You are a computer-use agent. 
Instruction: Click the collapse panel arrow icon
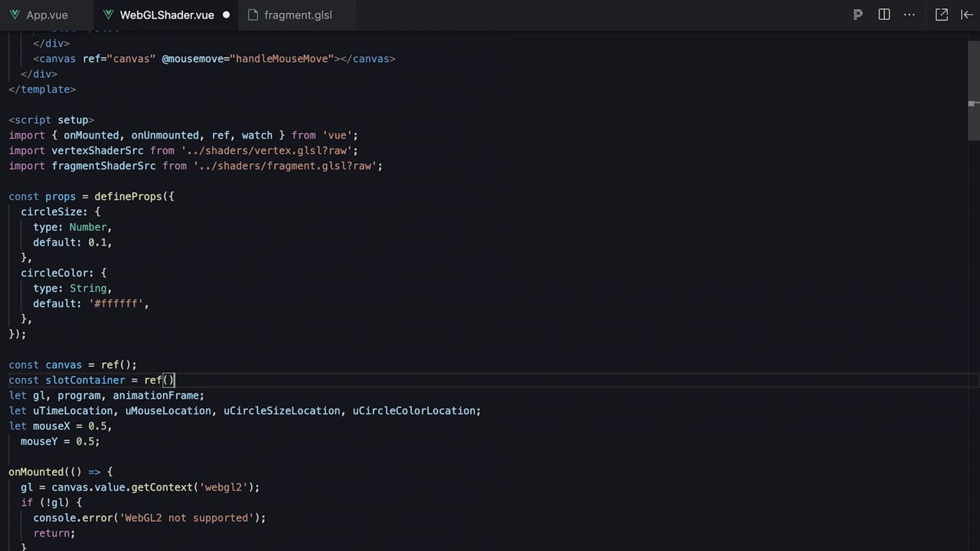pos(967,15)
